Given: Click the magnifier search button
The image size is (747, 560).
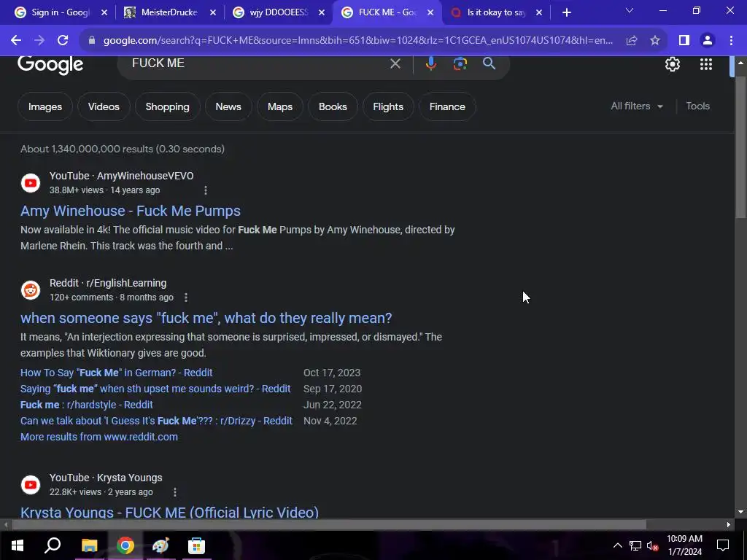Looking at the screenshot, I should tap(489, 63).
